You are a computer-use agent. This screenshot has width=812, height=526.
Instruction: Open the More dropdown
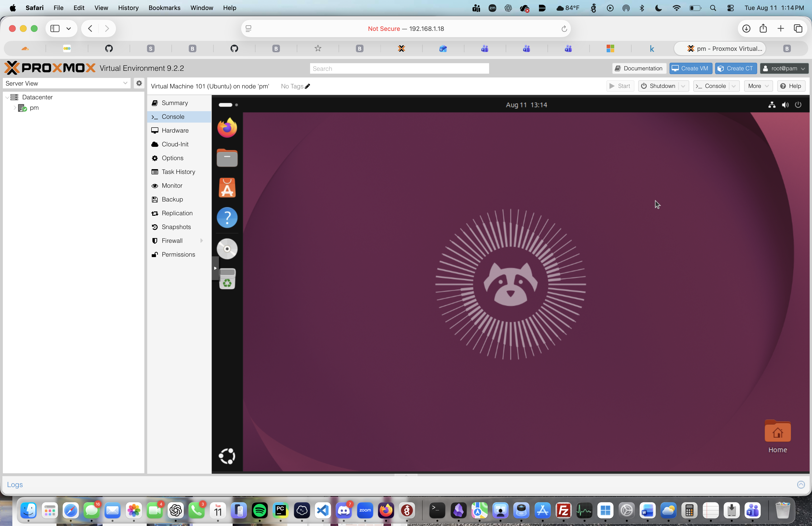(x=758, y=86)
